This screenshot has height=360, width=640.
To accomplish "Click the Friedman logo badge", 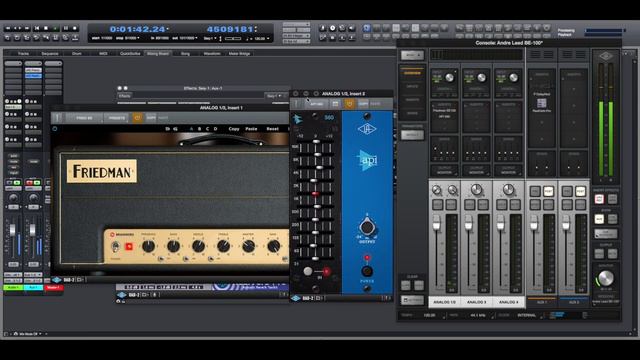I will tap(102, 171).
